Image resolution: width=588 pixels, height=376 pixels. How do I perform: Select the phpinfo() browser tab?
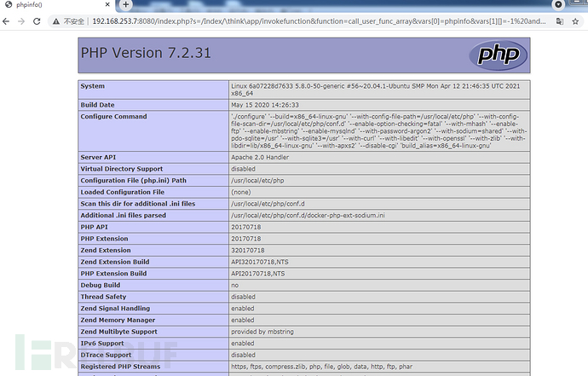point(56,5)
